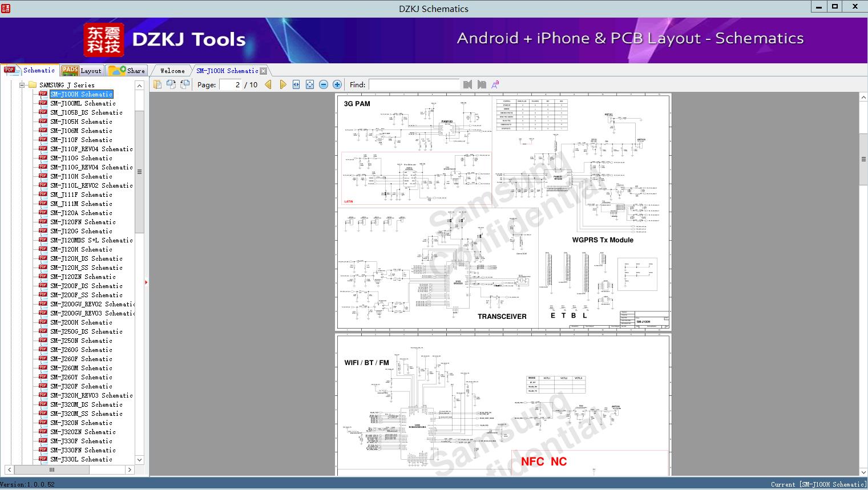868x490 pixels.
Task: Click the fit width icon
Action: click(x=296, y=84)
